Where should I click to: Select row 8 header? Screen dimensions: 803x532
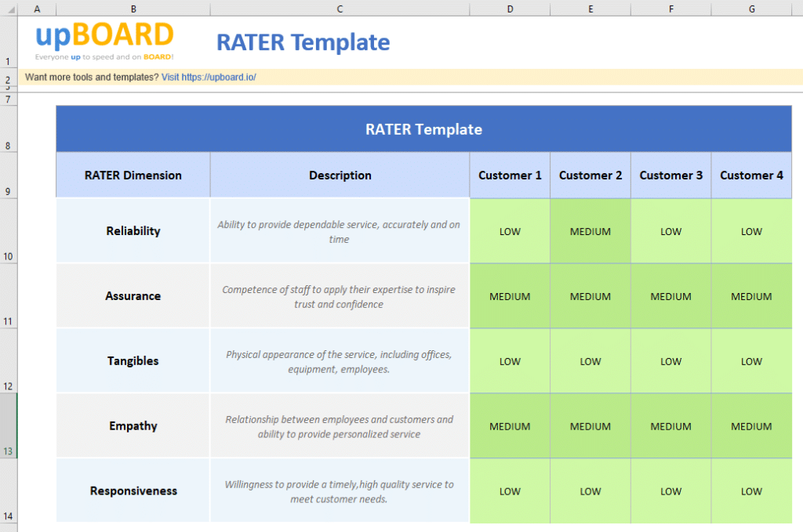coord(8,129)
